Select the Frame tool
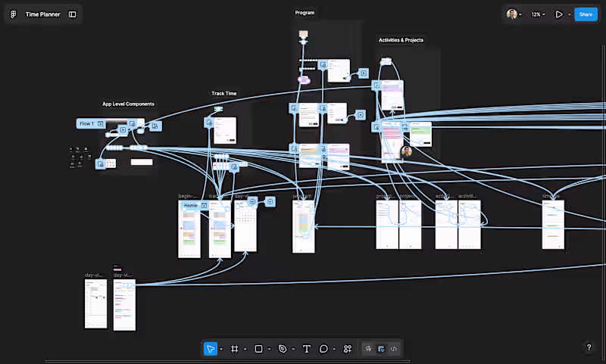 [x=234, y=349]
